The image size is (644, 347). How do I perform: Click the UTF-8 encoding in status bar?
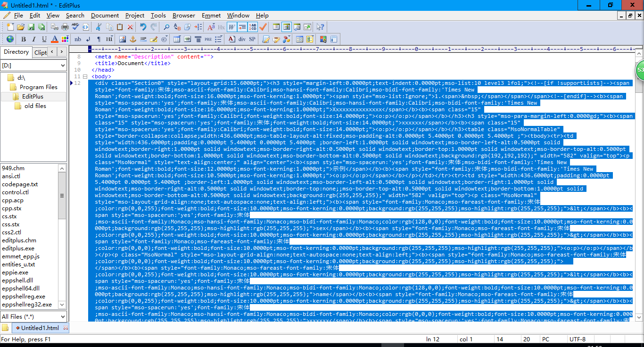(x=578, y=339)
